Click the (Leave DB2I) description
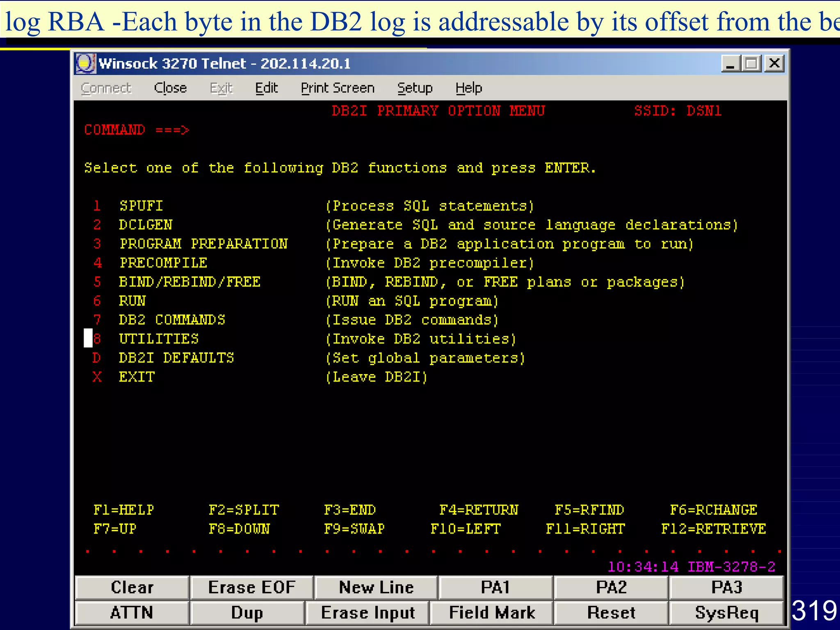Screen dimensions: 840x630 [377, 377]
